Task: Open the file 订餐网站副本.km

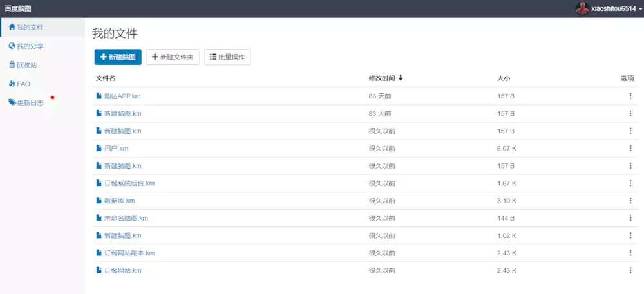Action: click(129, 253)
